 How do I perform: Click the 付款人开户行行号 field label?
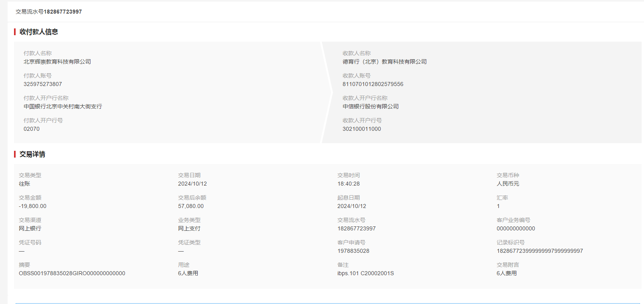point(43,120)
